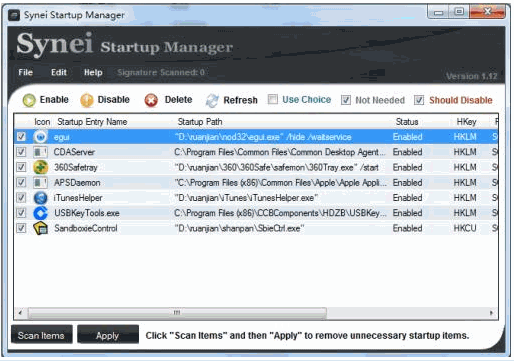Open the Help menu
The image size is (514, 361).
tap(93, 72)
